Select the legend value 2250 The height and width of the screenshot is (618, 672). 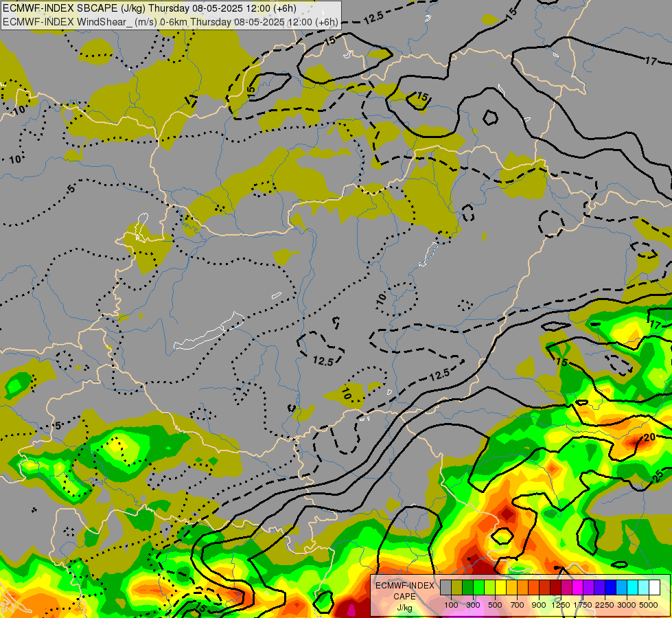605,605
